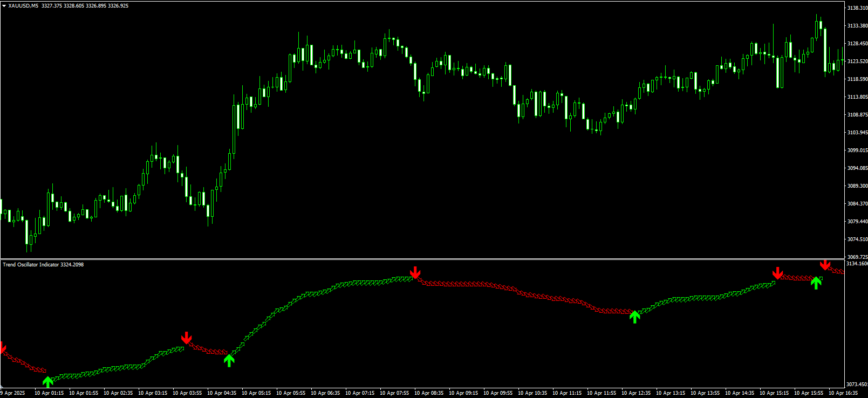Click time label 10 Apr 09:15

click(x=463, y=393)
